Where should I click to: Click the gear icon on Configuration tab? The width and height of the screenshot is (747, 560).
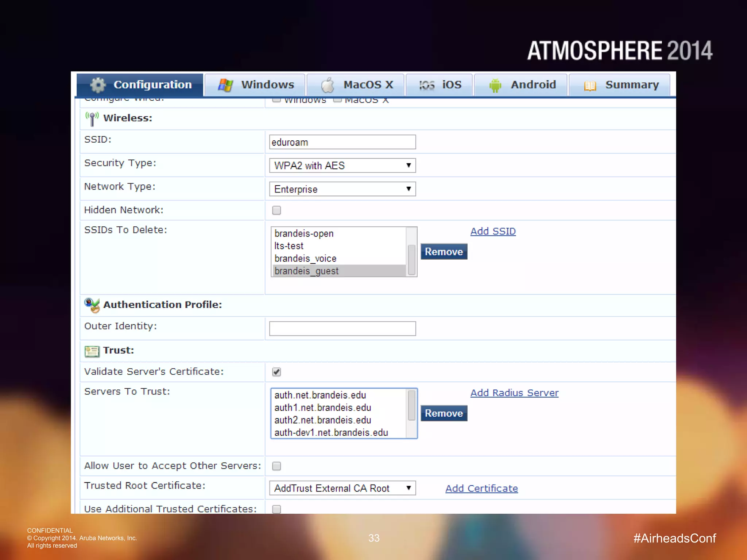click(98, 85)
